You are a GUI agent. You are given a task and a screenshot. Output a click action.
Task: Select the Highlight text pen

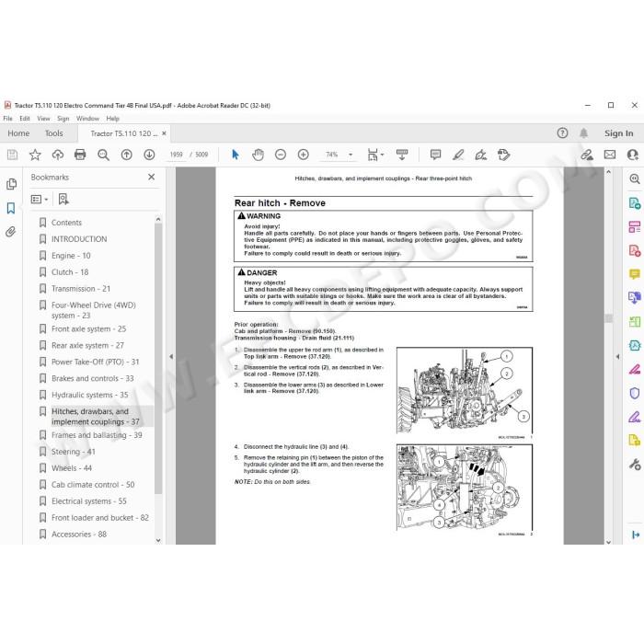[458, 155]
